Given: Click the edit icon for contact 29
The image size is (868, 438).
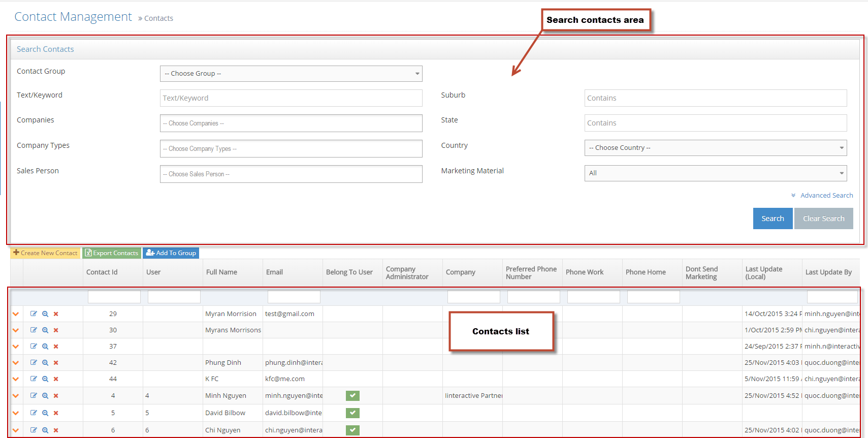Looking at the screenshot, I should coord(34,314).
